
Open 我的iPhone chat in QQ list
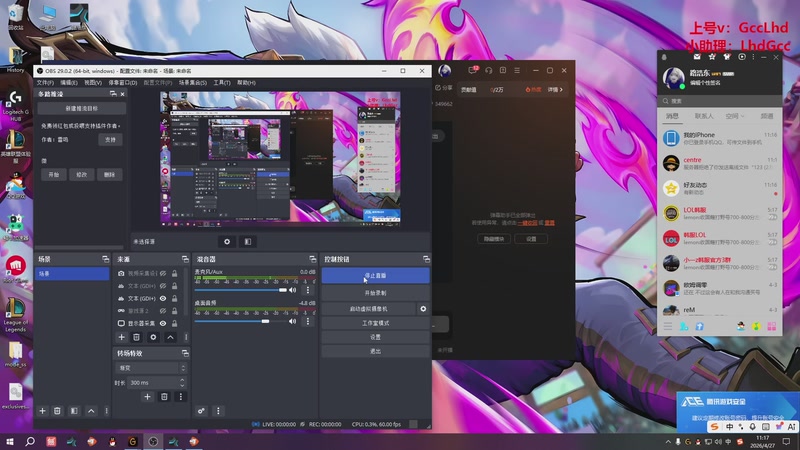pyautogui.click(x=719, y=138)
